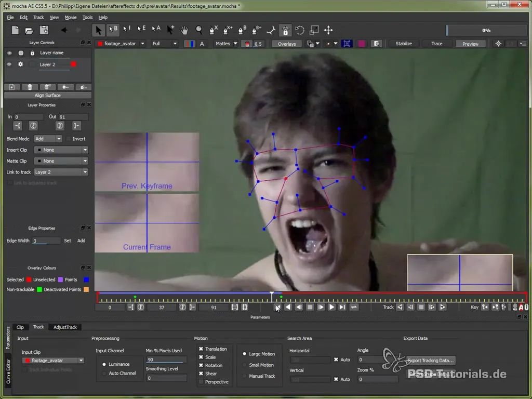Click the Trace button
The width and height of the screenshot is (532, 399).
pos(436,44)
